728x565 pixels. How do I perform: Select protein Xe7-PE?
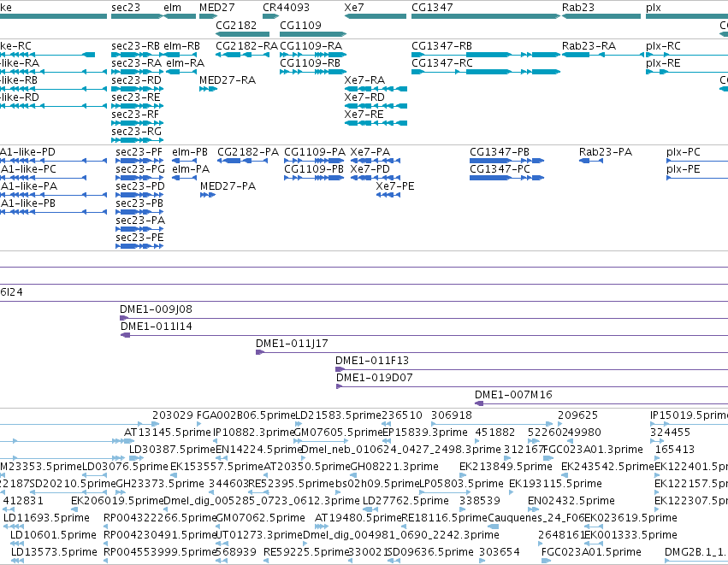pos(388,195)
